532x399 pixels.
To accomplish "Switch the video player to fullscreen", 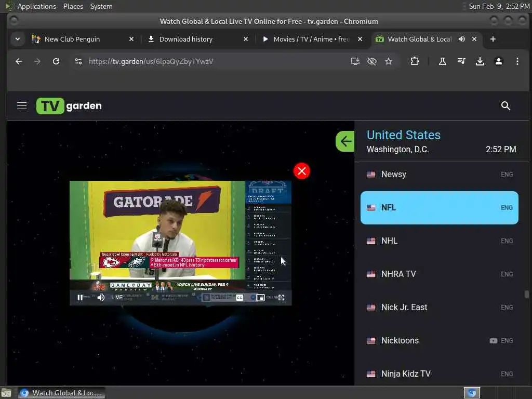I will pyautogui.click(x=281, y=298).
